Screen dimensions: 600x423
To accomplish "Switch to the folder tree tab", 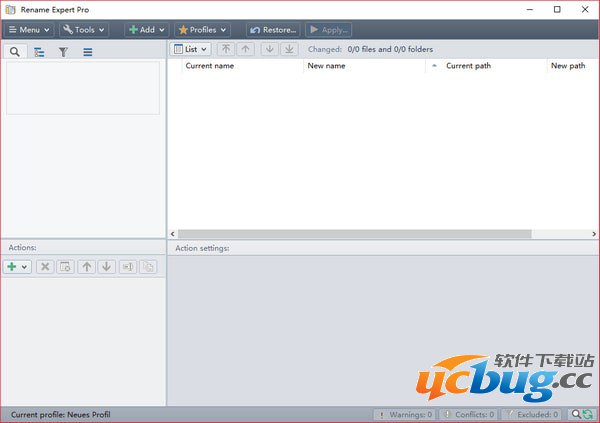I will [x=39, y=51].
